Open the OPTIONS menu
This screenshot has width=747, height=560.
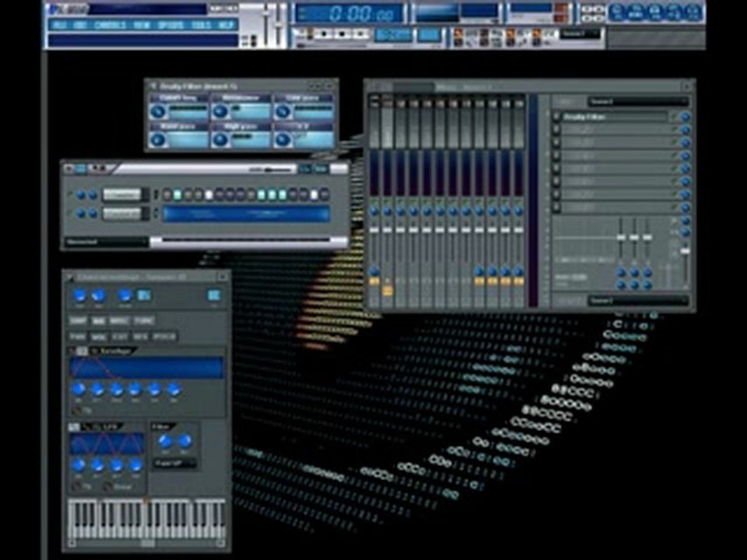pyautogui.click(x=170, y=25)
